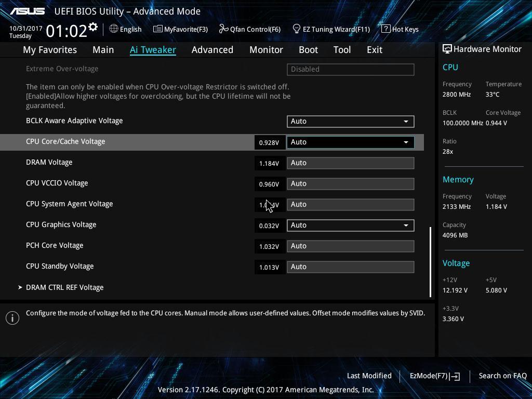Click the ASUS logo

[x=27, y=11]
